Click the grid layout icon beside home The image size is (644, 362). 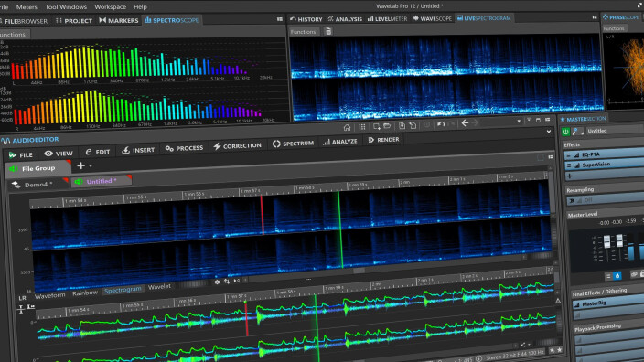[x=362, y=127]
